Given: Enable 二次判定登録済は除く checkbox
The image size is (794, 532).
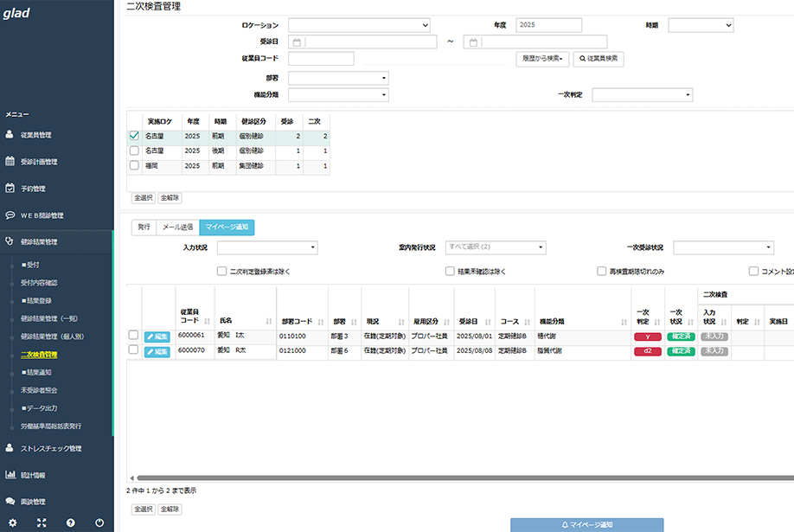Looking at the screenshot, I should 222,271.
